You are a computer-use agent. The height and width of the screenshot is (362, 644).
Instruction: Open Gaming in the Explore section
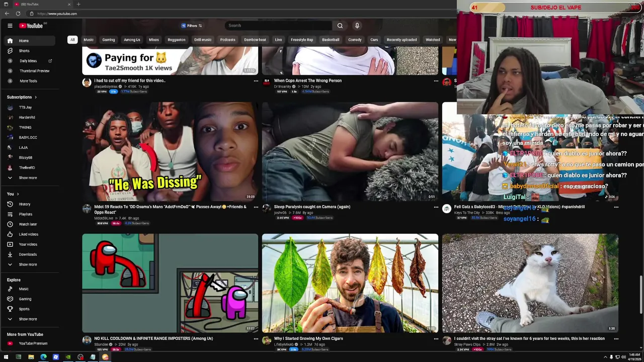point(30,299)
